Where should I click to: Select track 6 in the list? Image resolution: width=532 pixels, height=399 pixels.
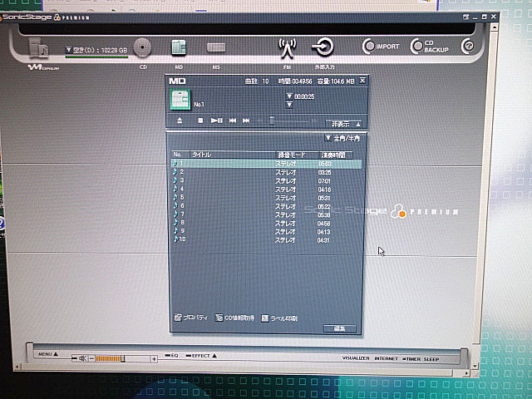(x=267, y=206)
